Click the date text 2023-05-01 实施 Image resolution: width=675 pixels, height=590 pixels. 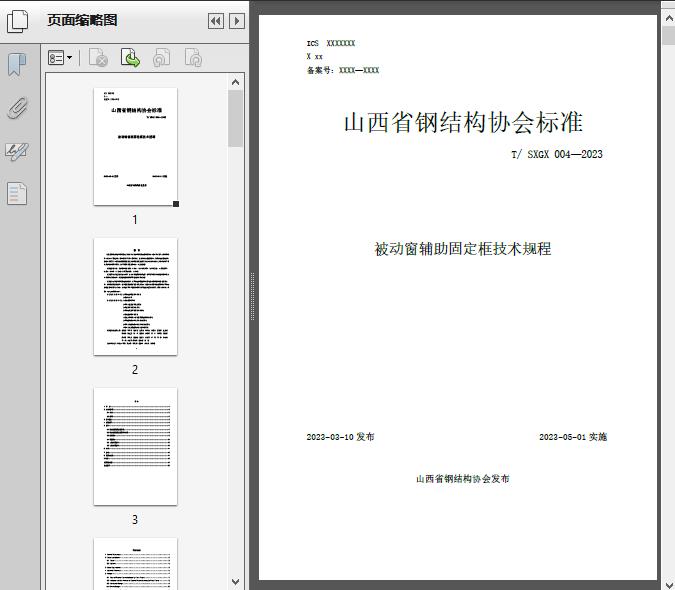click(x=573, y=437)
